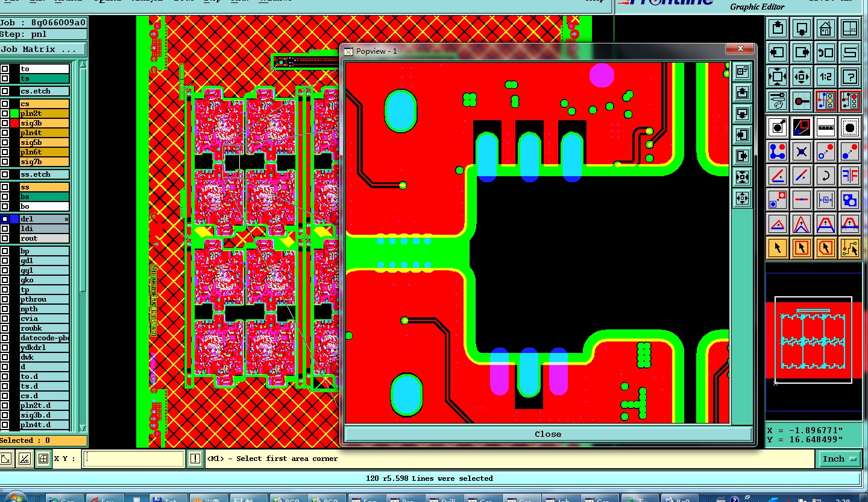Viewport: 868px width, 502px height.
Task: Click the mirror 'F' flip icon
Action: [850, 176]
